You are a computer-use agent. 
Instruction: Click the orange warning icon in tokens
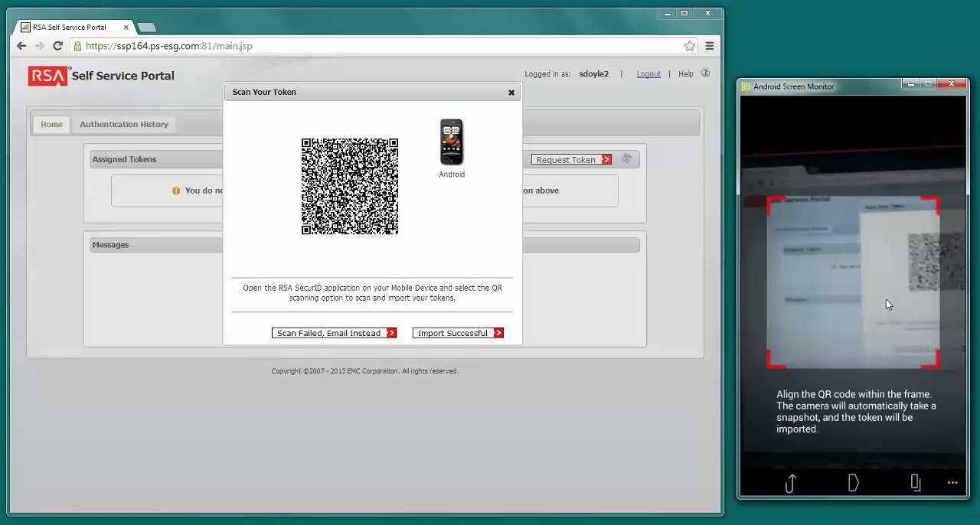pos(176,191)
